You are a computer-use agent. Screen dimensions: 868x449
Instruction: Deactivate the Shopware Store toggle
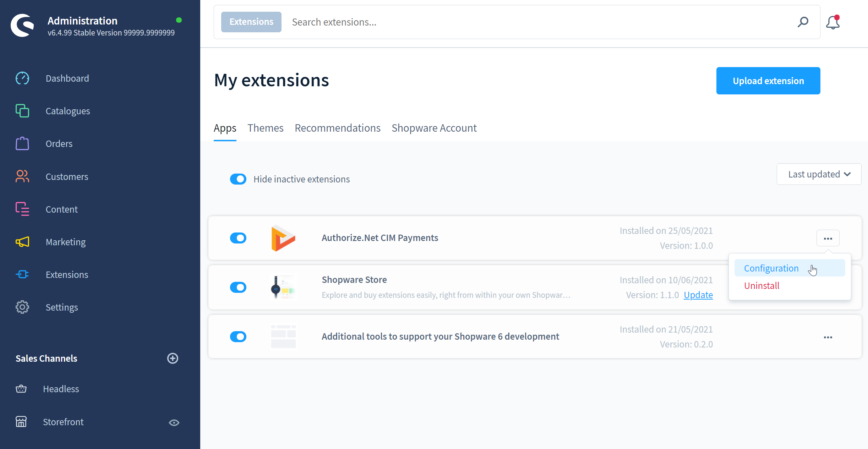tap(238, 287)
